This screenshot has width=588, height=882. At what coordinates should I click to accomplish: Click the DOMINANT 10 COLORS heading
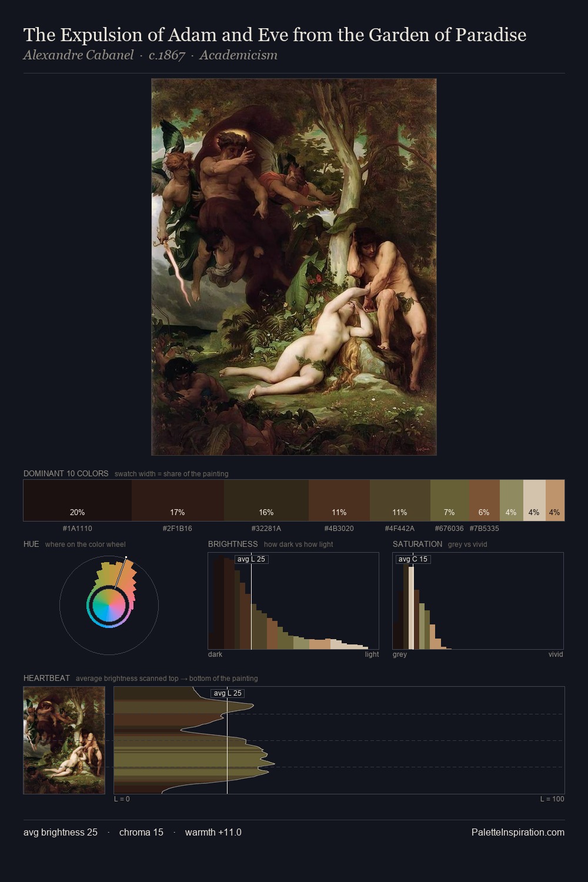[66, 473]
